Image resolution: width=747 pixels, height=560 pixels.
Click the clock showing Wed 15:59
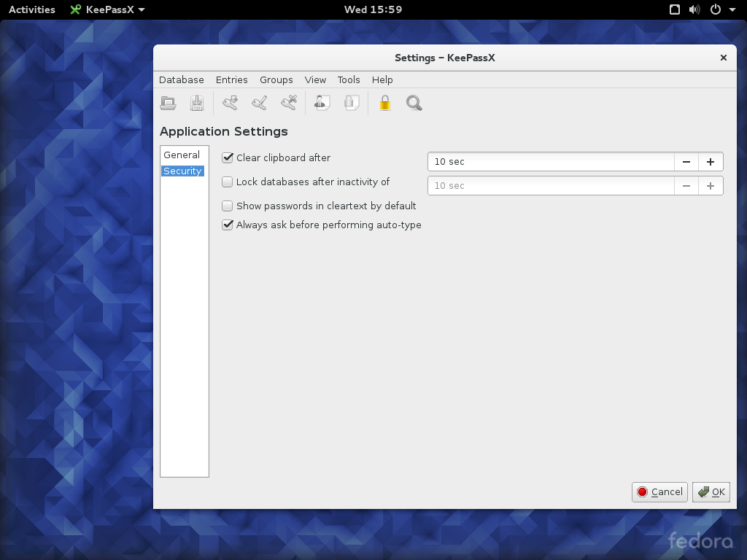373,9
